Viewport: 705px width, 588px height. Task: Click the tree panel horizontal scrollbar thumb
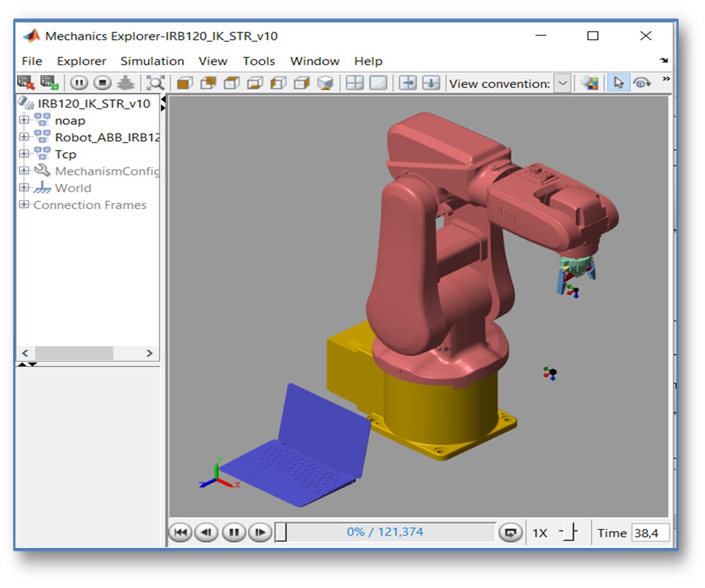pos(74,353)
